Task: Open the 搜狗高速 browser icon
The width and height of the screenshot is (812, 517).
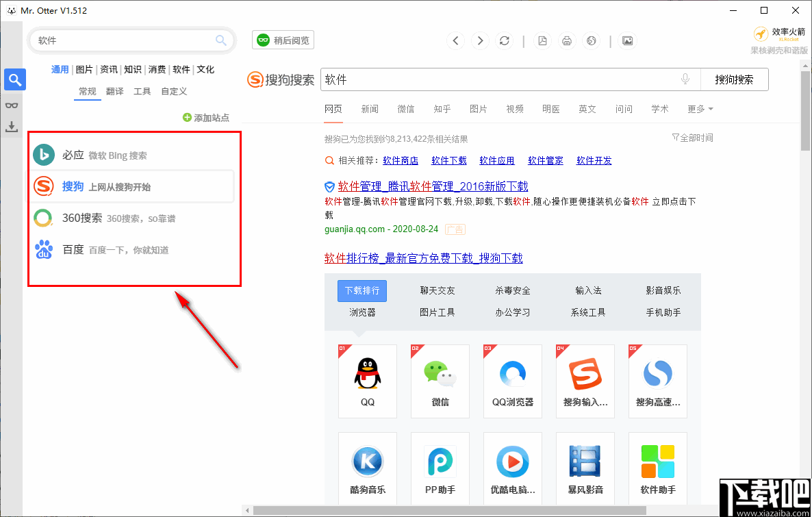Action: pos(658,374)
